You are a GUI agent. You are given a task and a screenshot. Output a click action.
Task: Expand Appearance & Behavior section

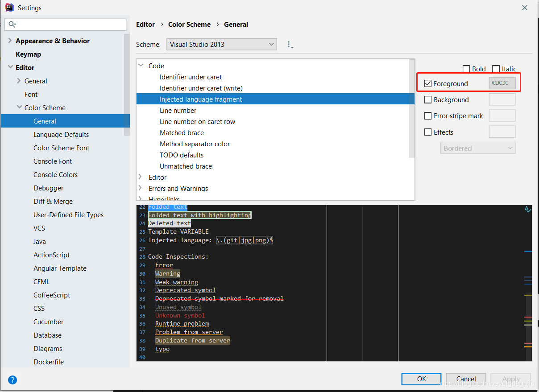click(10, 41)
